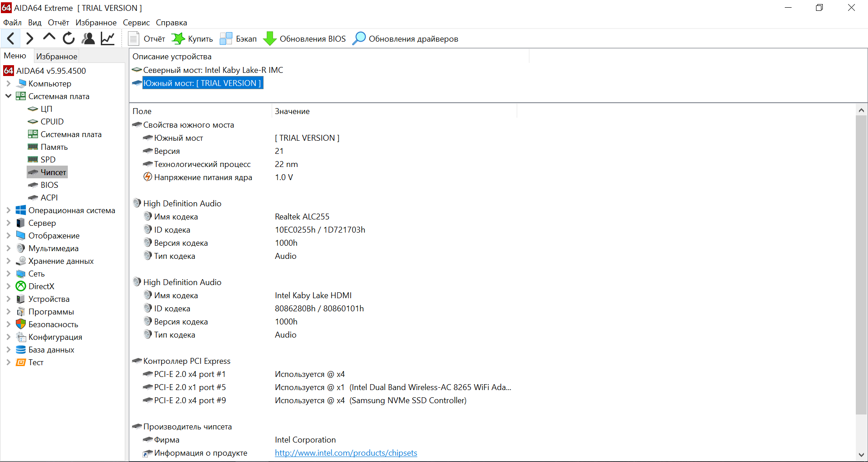Click the Бэкап backup toolbar button
The height and width of the screenshot is (462, 868).
[x=238, y=38]
